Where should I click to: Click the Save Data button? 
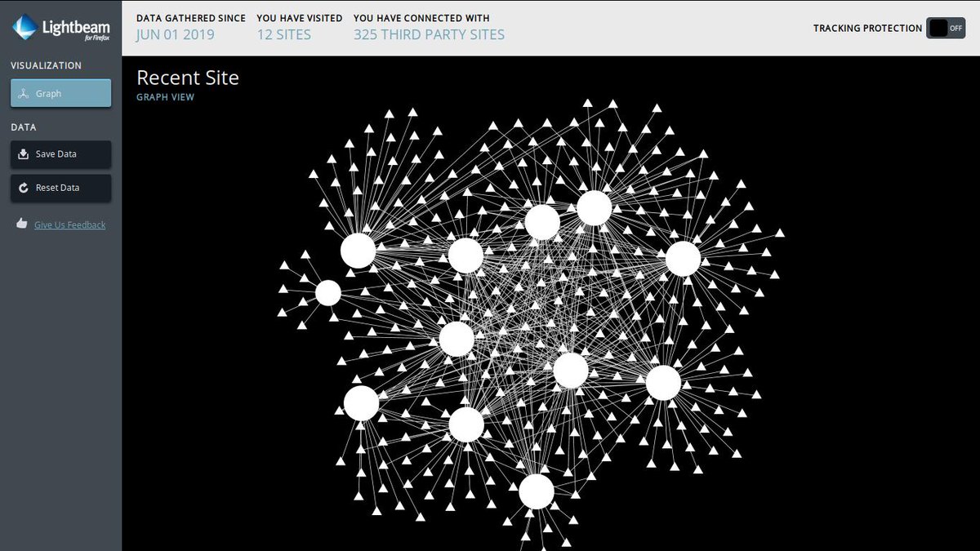[x=60, y=154]
